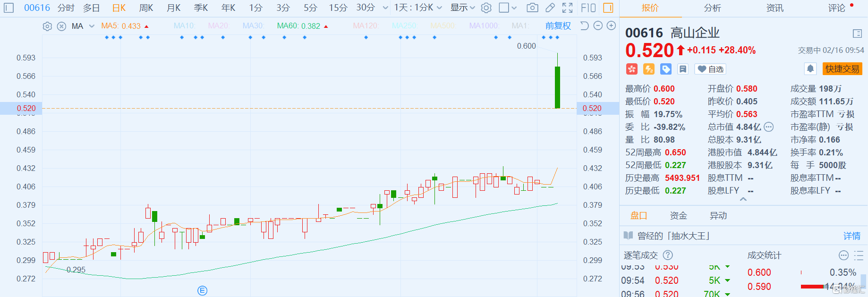Open the MA indicator type dropdown
Viewport: 868px width, 297px height.
[x=92, y=26]
